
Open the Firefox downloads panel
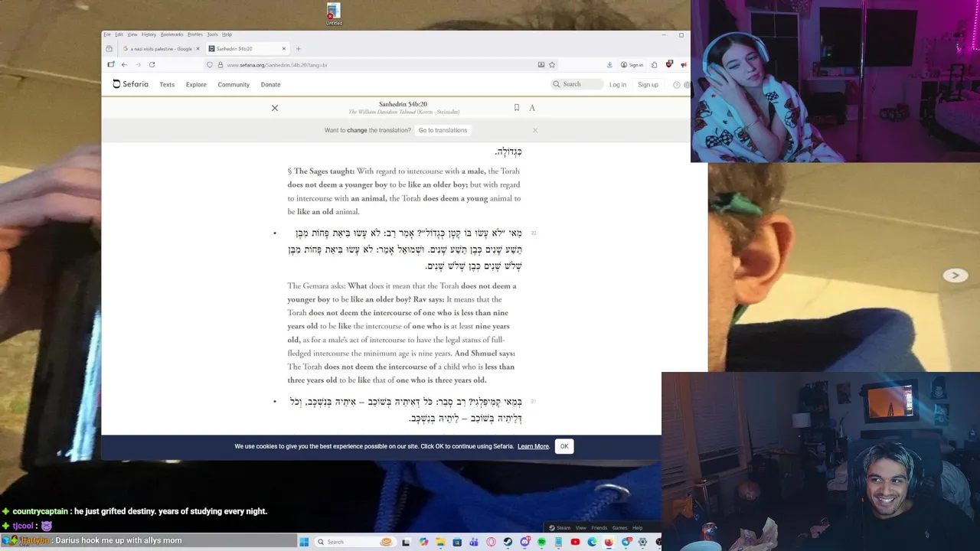(609, 65)
